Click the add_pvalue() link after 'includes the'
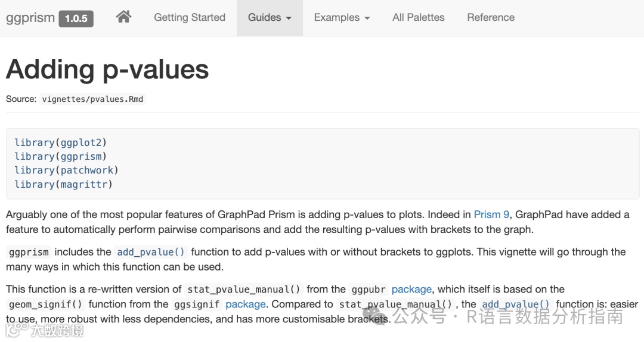 (151, 252)
